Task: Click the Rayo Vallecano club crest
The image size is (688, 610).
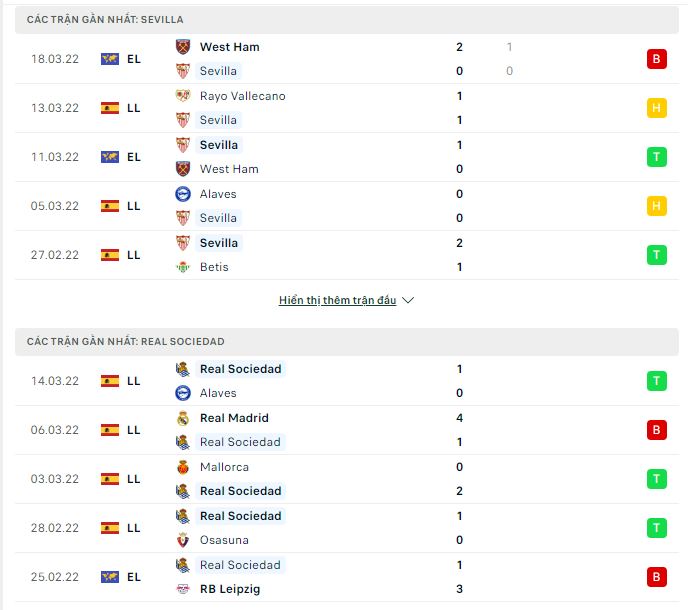Action: pyautogui.click(x=183, y=96)
